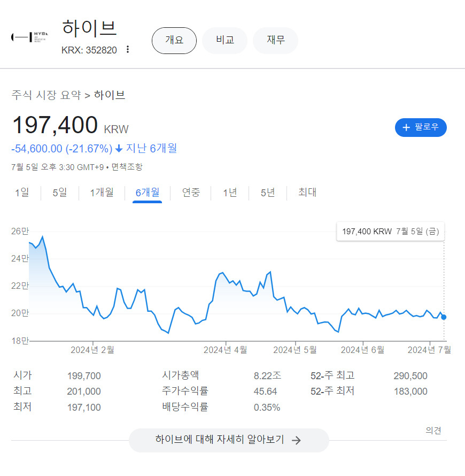Open the 주식 시장 요약 breadcrumb link
Image resolution: width=465 pixels, height=476 pixels.
(46, 95)
